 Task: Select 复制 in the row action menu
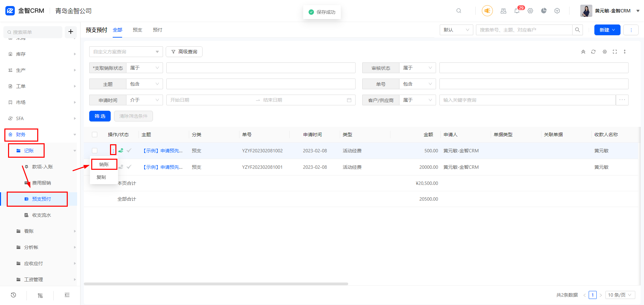tap(101, 177)
